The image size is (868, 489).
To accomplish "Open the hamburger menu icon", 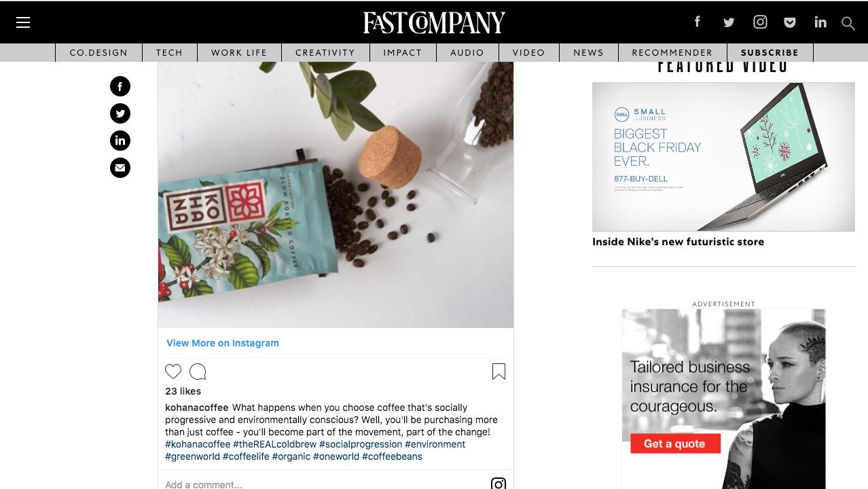I will pyautogui.click(x=23, y=22).
